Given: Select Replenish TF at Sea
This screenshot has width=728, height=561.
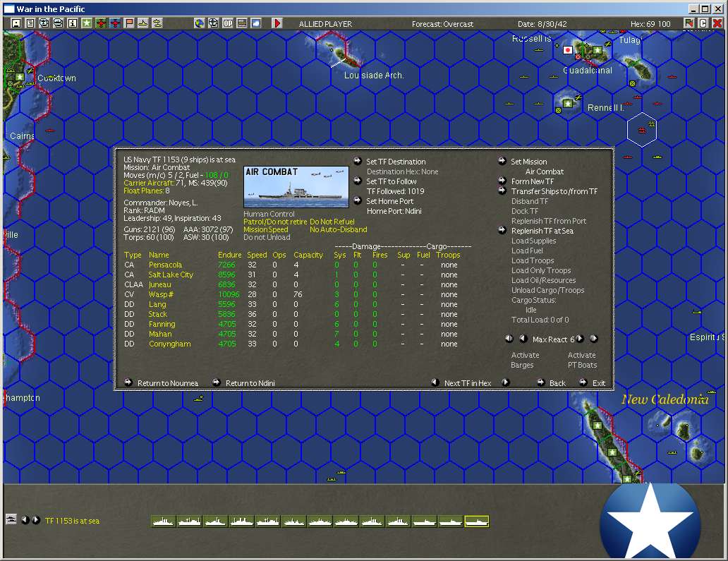Looking at the screenshot, I should [x=542, y=231].
